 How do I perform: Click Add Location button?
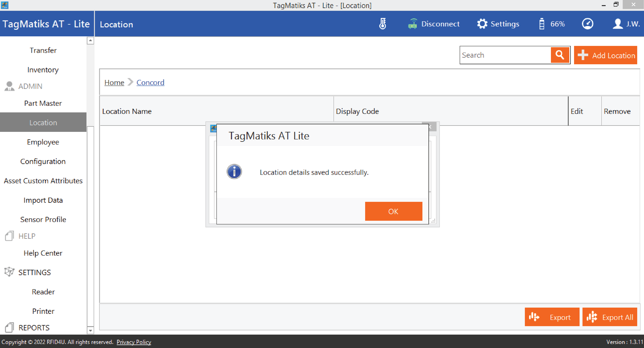pos(605,55)
